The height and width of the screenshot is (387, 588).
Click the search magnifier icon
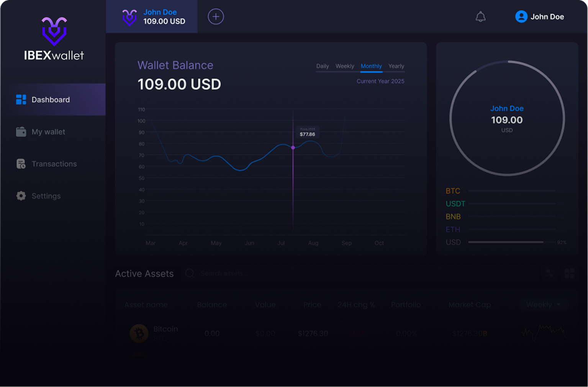(x=190, y=273)
